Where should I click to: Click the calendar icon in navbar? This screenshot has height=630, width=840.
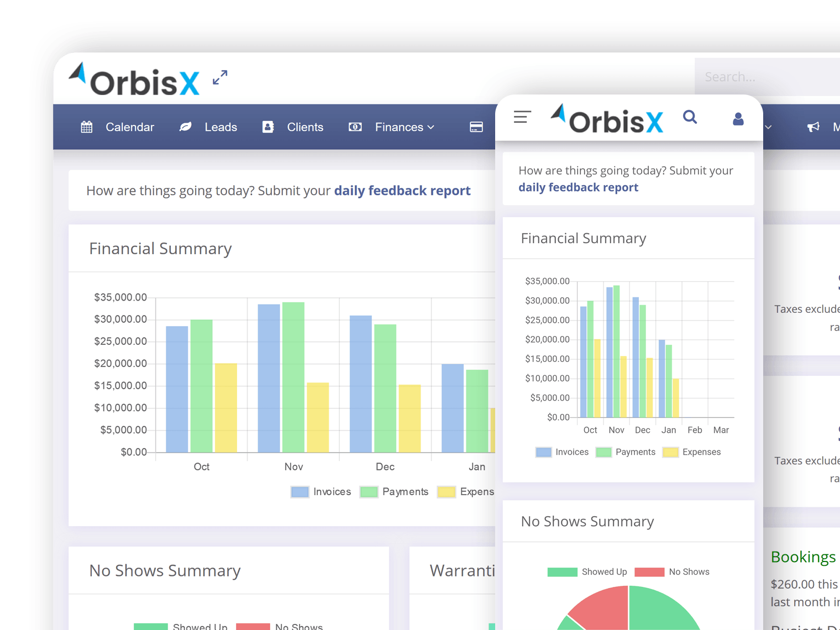coord(87,127)
